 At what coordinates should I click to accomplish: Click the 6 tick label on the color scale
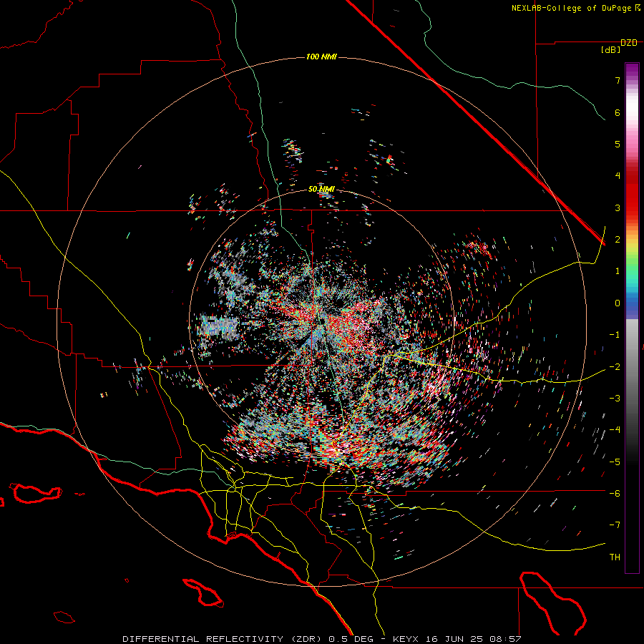pyautogui.click(x=618, y=112)
